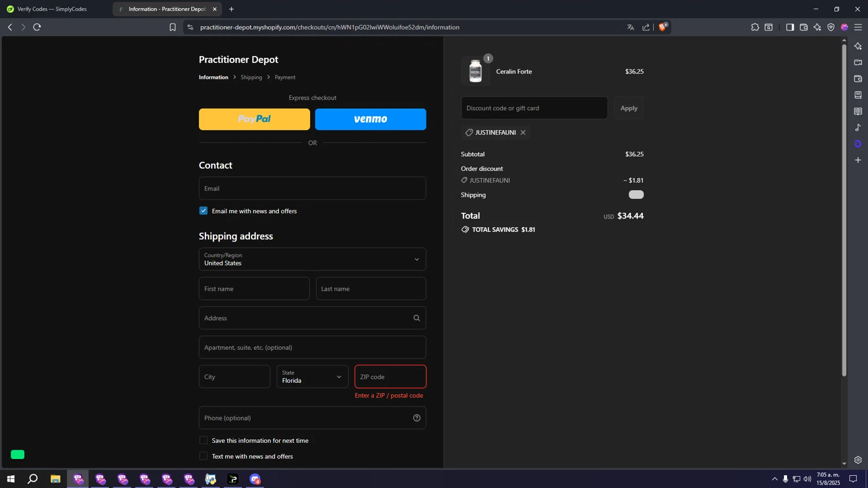The image size is (868, 488).
Task: Open Brave Wallet icon
Action: click(804, 27)
